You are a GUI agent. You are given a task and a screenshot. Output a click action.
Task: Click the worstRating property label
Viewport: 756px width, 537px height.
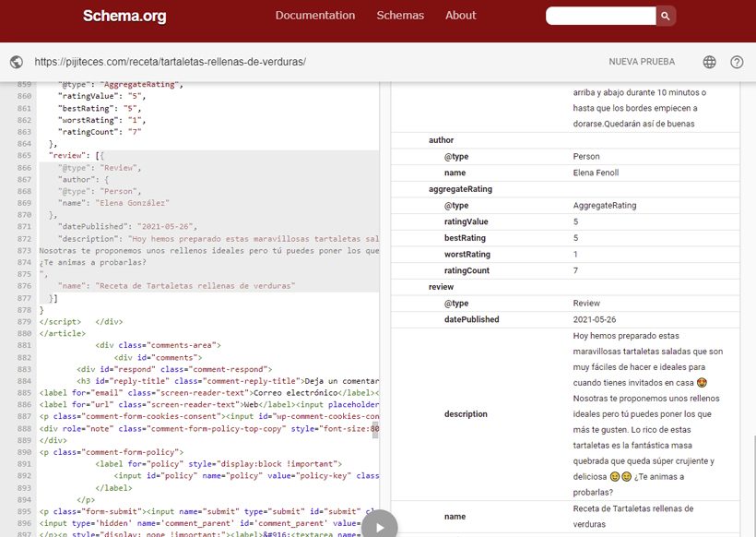(467, 255)
